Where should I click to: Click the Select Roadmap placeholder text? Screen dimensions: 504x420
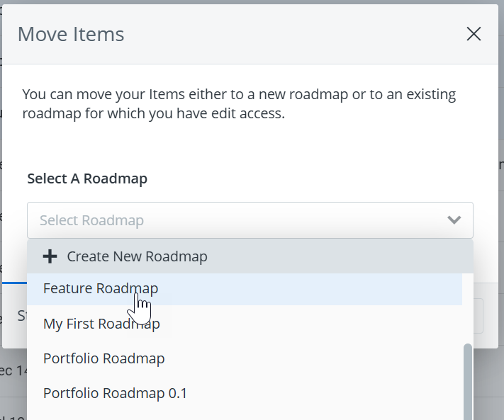coord(92,220)
